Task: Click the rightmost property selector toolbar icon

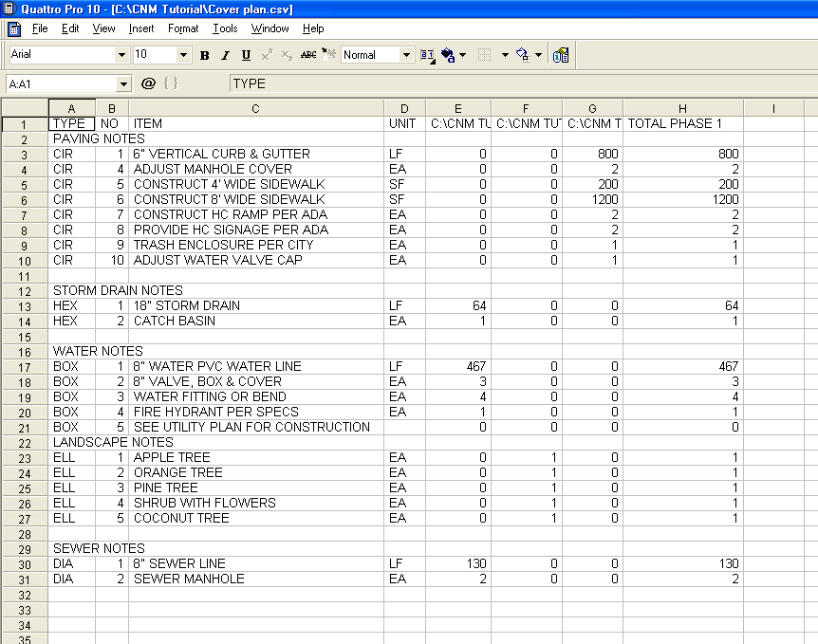Action: 561,55
